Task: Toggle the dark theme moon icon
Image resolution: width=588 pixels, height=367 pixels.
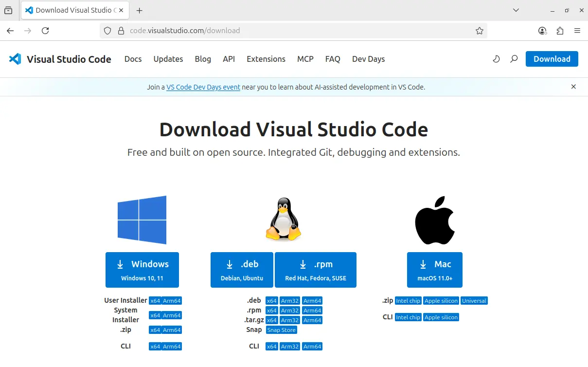Action: 496,59
